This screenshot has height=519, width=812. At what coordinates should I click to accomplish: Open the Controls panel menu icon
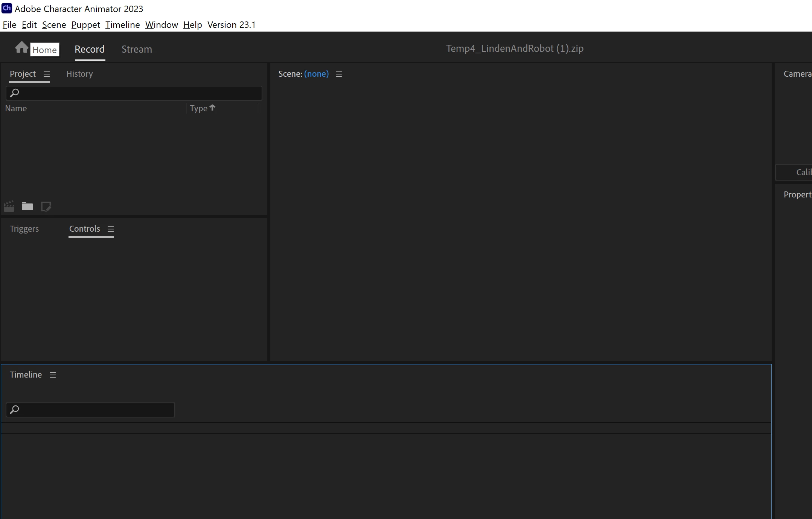coord(110,229)
